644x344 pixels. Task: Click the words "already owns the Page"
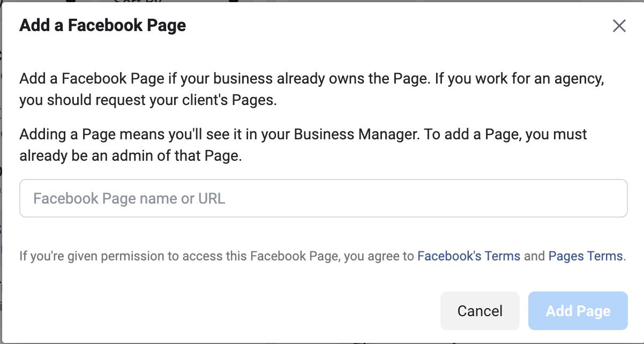coord(354,79)
